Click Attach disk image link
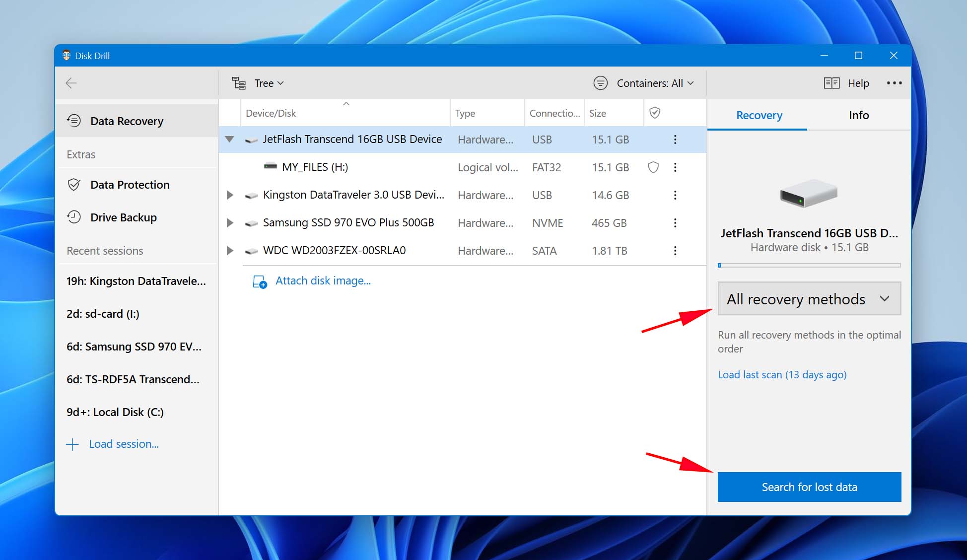This screenshot has height=560, width=967. click(x=323, y=281)
